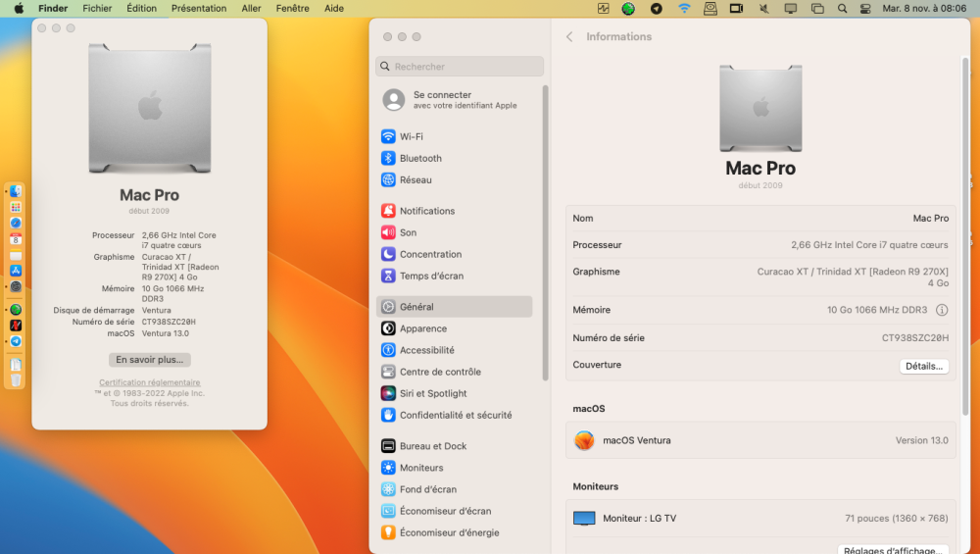
Task: Open the Édition menu
Action: 142,8
